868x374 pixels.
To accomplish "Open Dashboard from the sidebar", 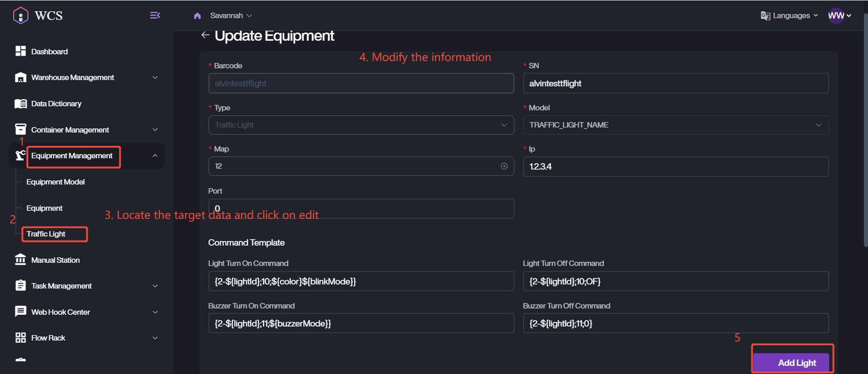I will (x=49, y=52).
